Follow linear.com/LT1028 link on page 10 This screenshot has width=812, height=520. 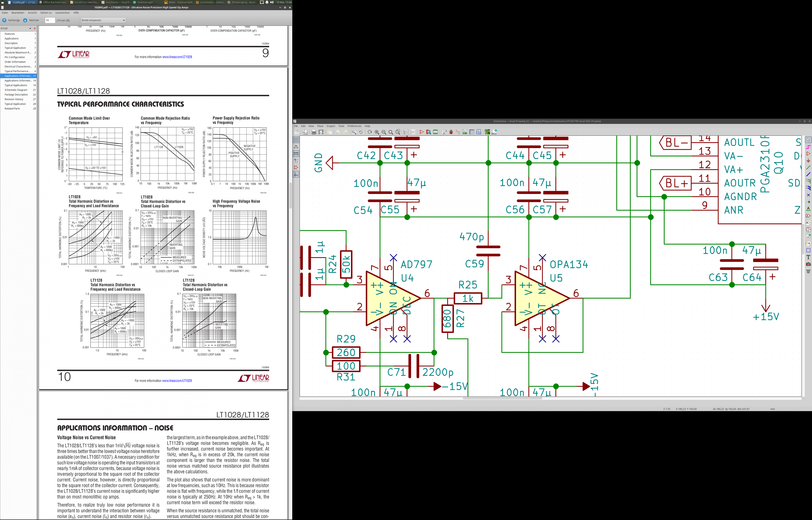[177, 381]
